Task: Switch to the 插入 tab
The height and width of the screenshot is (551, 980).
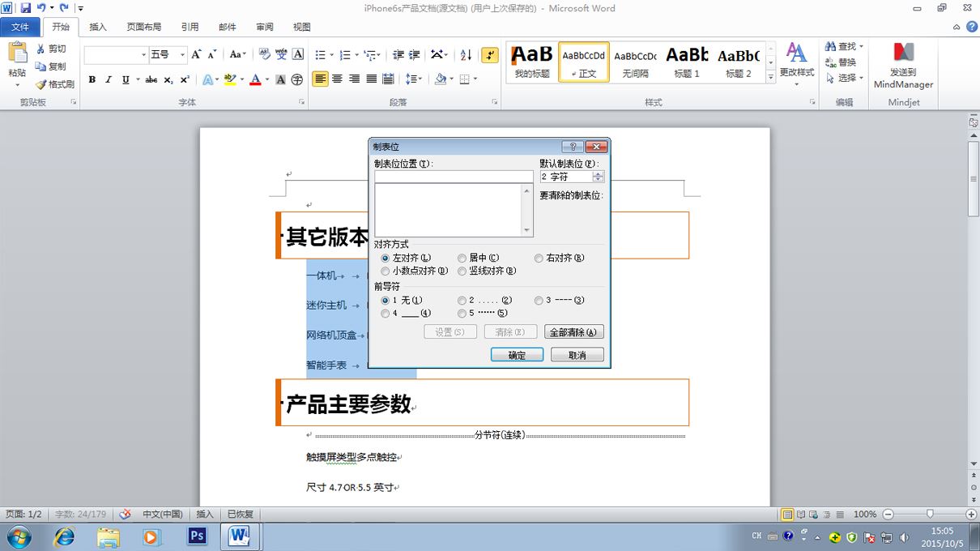Action: (x=98, y=27)
